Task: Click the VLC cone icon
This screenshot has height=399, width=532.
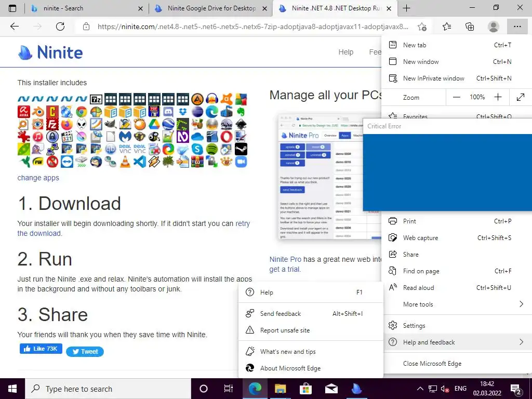Action: tap(125, 162)
